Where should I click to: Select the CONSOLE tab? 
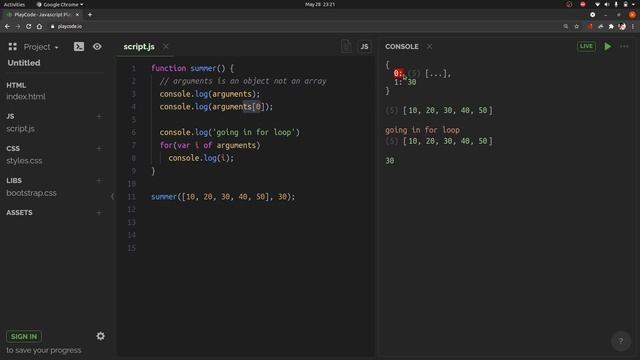402,47
